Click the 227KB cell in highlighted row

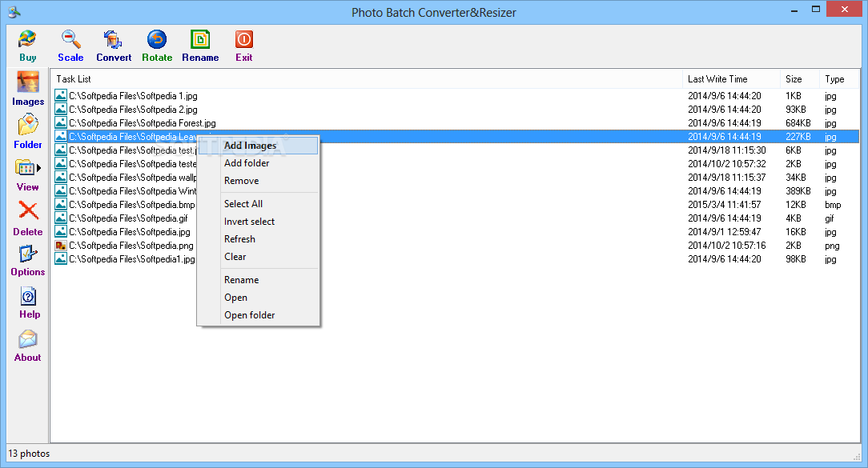click(x=798, y=137)
